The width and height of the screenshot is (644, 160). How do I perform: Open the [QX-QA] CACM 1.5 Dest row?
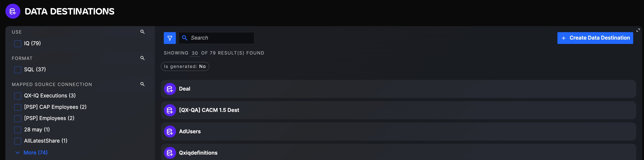[209, 110]
